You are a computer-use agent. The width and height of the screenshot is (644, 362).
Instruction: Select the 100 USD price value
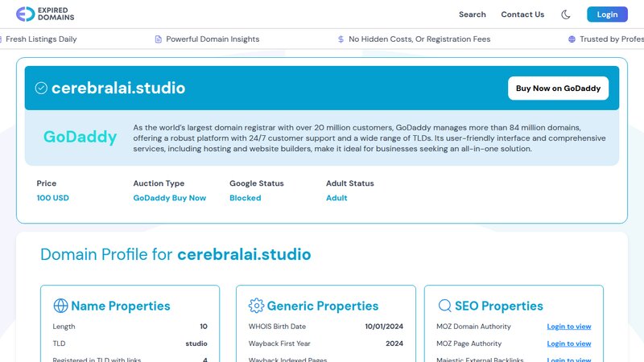click(52, 198)
